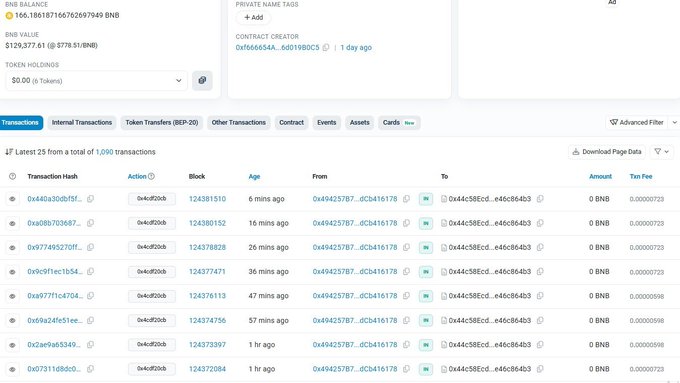Image resolution: width=680 pixels, height=383 pixels.
Task: Preview transaction 0x977495270ff with eye icon
Action: point(12,247)
